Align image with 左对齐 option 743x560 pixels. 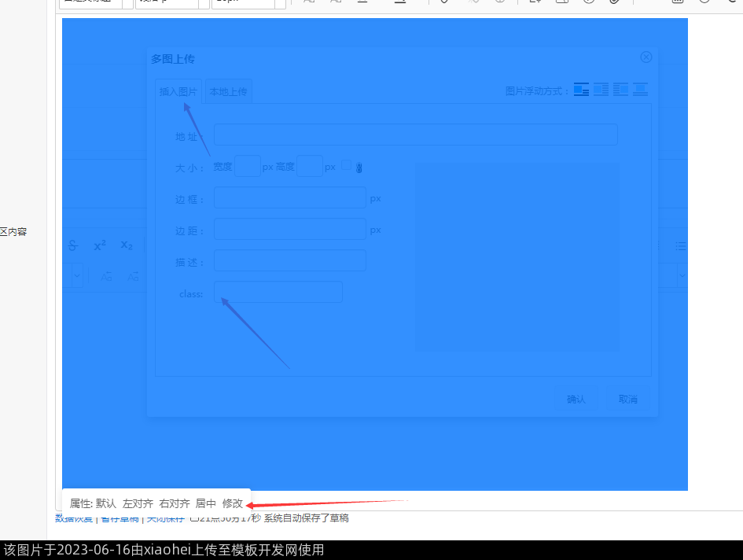(138, 503)
